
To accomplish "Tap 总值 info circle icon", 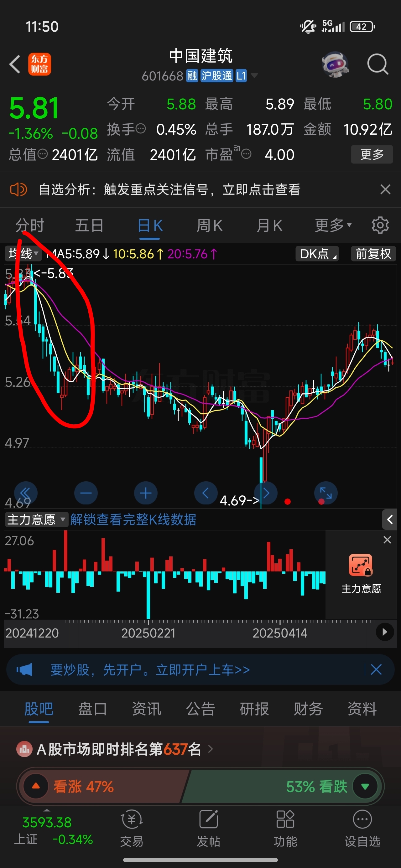I will click(43, 154).
